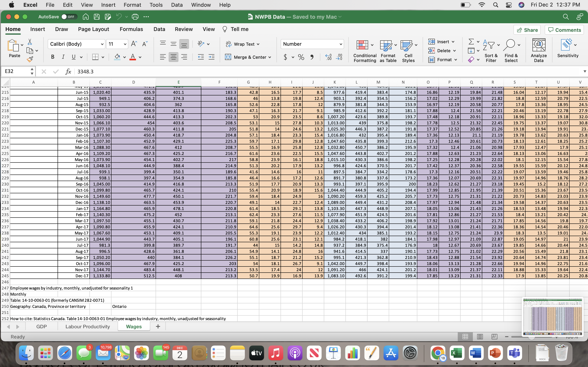The image size is (588, 367).
Task: Click the Share button
Action: pos(528,30)
